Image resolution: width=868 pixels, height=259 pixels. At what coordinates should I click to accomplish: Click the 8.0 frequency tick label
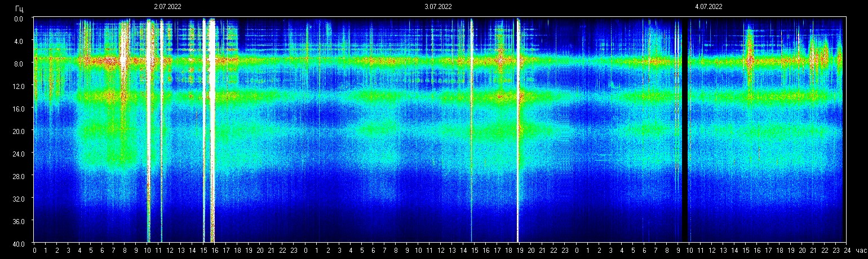click(19, 64)
